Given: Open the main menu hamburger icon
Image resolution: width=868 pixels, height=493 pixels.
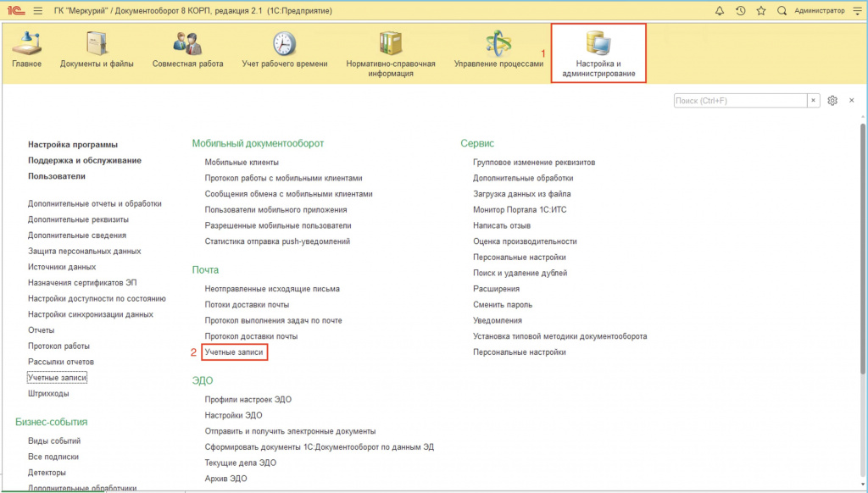Looking at the screenshot, I should click(37, 10).
